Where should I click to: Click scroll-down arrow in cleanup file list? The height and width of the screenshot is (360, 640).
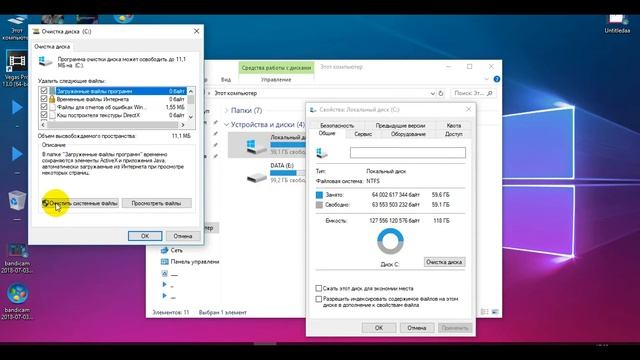tap(191, 116)
